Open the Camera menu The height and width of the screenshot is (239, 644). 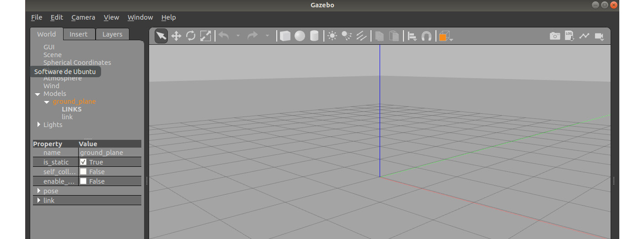coord(83,17)
